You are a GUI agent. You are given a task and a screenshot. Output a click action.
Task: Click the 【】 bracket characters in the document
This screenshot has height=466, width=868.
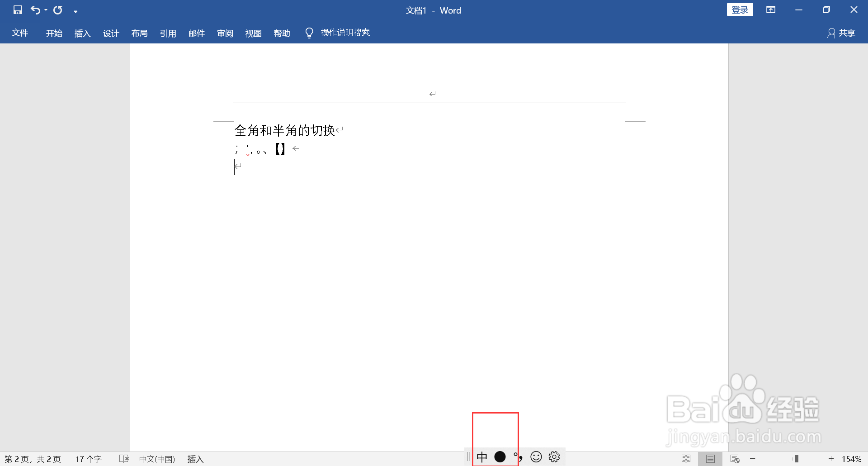coord(280,148)
